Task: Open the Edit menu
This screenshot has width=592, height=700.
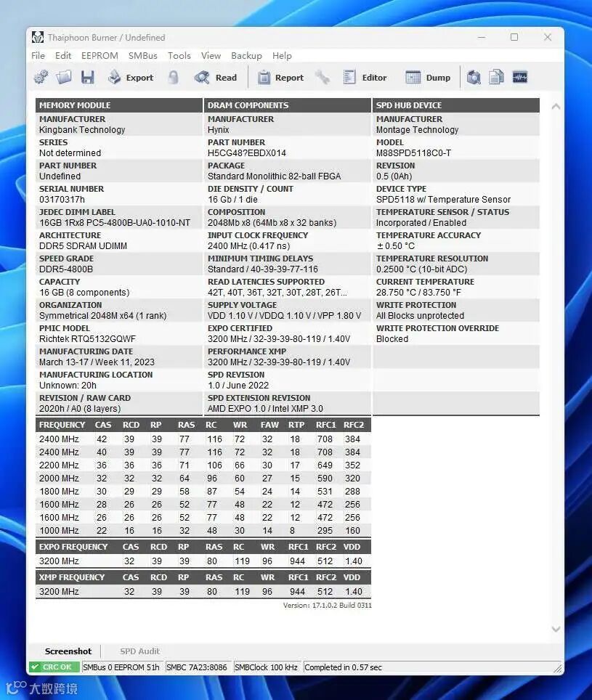Action: [x=63, y=56]
